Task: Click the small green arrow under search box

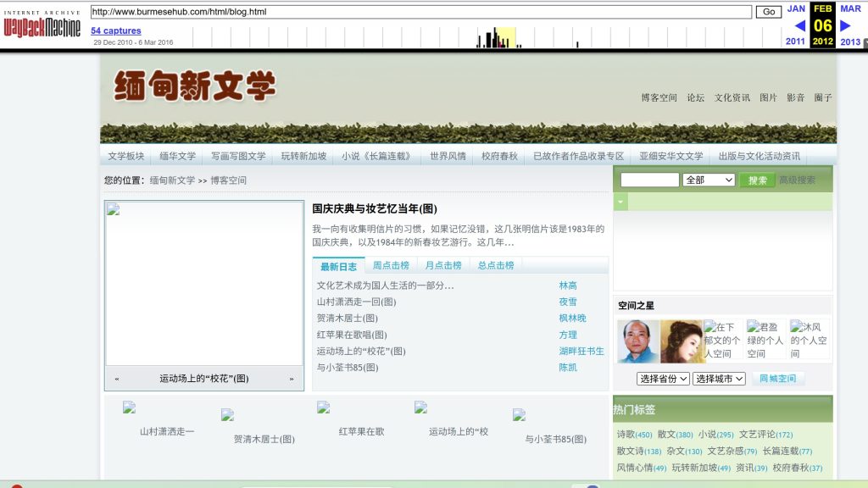Action: (x=620, y=202)
